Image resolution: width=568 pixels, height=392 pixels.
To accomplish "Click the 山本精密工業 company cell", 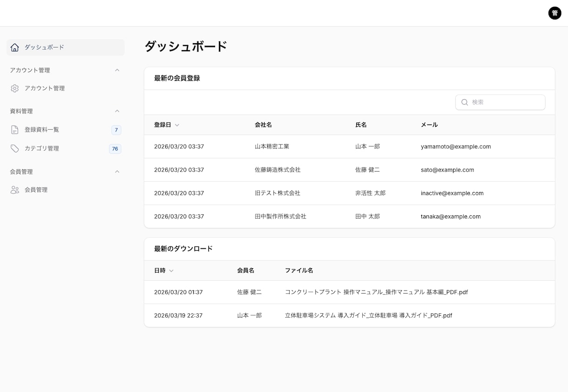I will [272, 146].
